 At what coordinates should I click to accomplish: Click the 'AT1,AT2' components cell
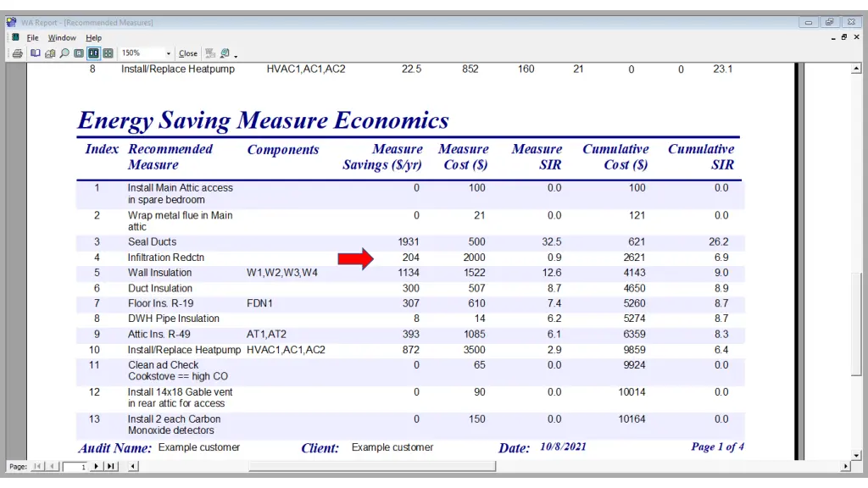[x=266, y=334]
